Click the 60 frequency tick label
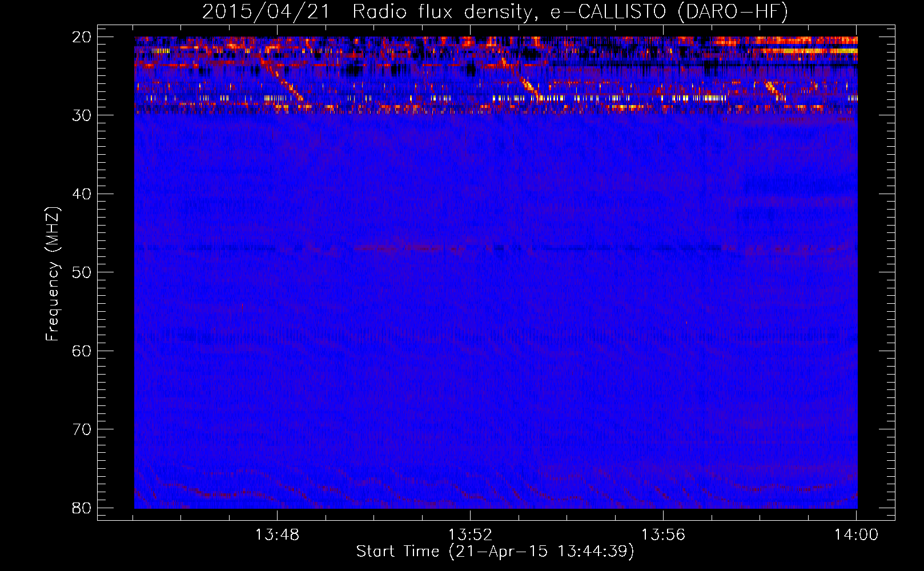924x571 pixels. point(82,351)
